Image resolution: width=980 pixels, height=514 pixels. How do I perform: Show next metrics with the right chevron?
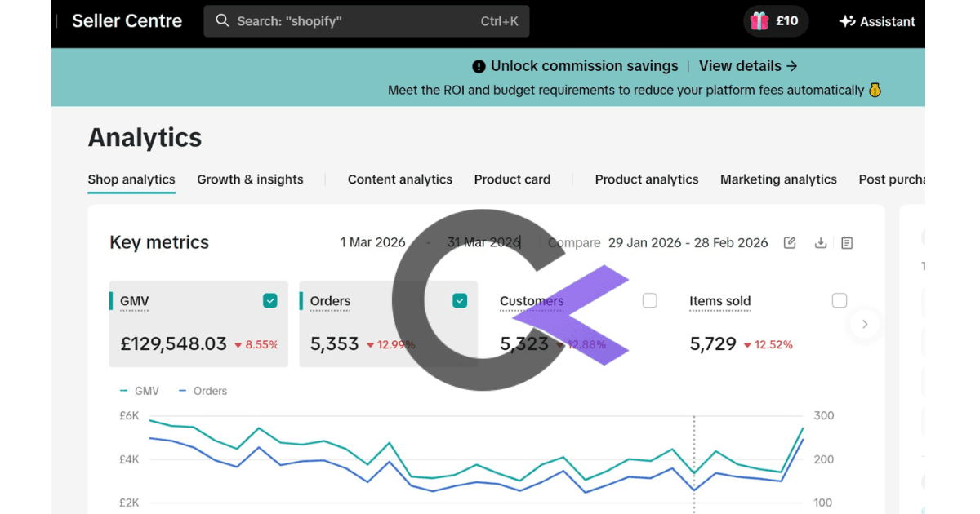pos(865,324)
